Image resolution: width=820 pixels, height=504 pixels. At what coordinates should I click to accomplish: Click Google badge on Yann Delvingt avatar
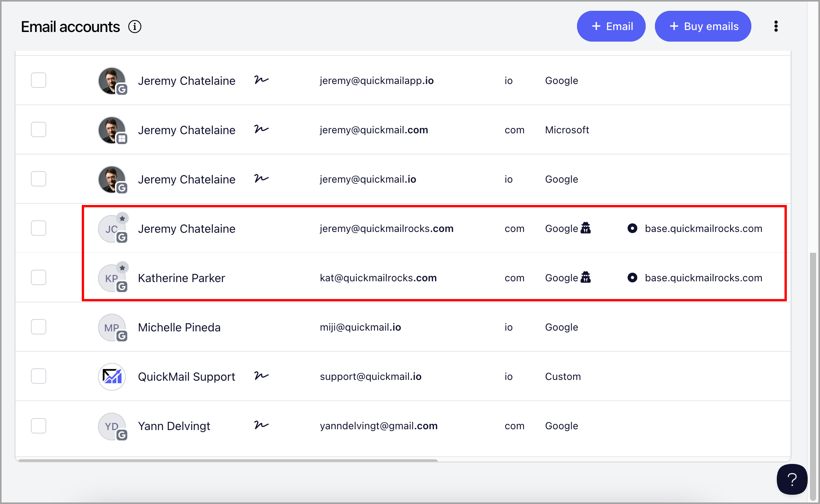[x=122, y=435]
